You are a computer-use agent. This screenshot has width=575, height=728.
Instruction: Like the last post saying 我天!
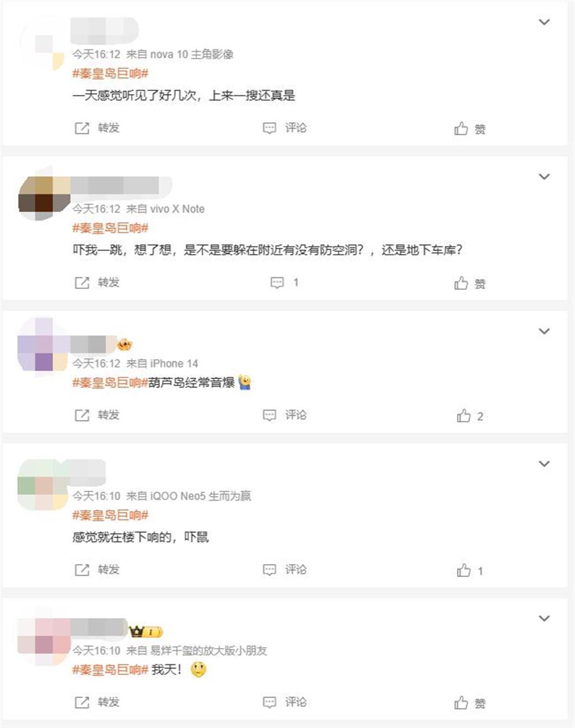[470, 703]
